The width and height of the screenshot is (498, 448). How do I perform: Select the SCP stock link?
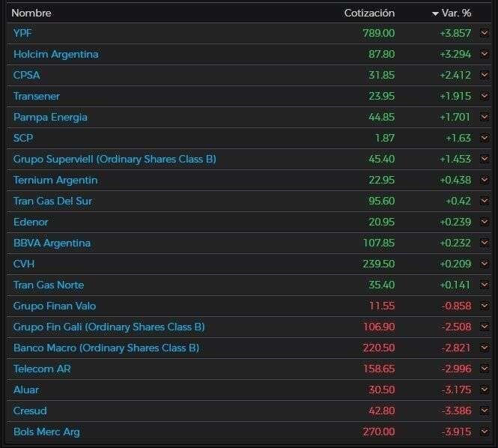click(23, 138)
